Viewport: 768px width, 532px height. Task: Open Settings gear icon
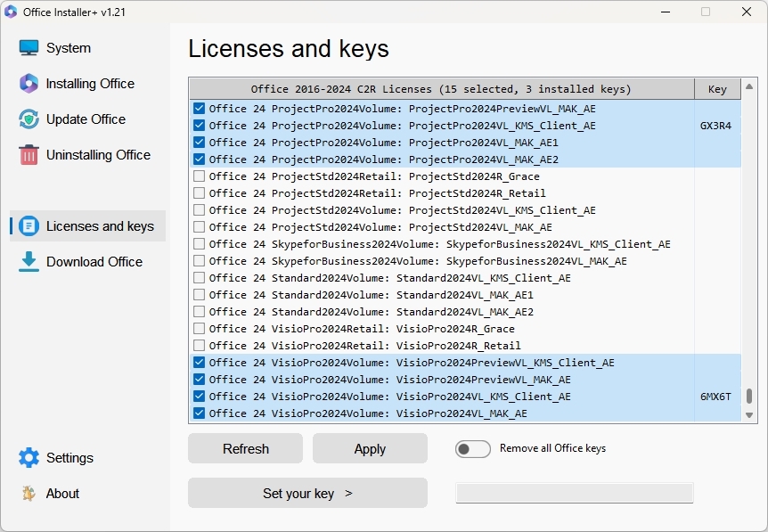(x=29, y=457)
